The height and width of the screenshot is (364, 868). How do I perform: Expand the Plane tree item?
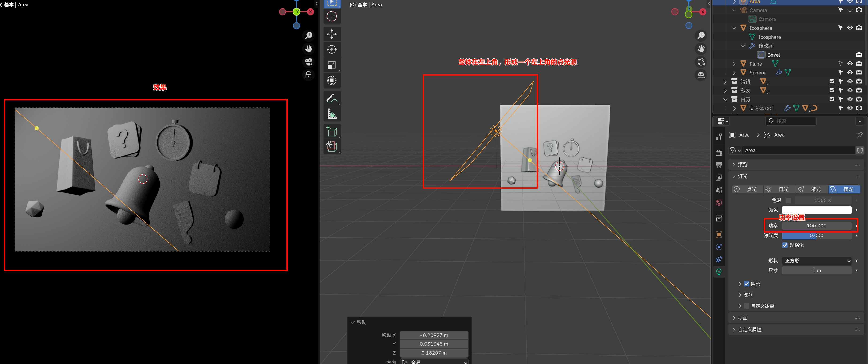pyautogui.click(x=734, y=64)
